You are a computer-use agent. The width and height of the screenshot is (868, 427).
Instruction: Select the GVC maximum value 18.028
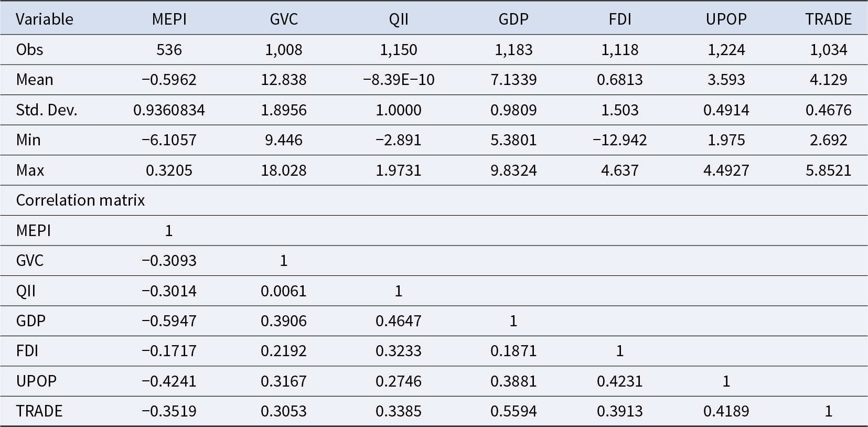pyautogui.click(x=284, y=170)
